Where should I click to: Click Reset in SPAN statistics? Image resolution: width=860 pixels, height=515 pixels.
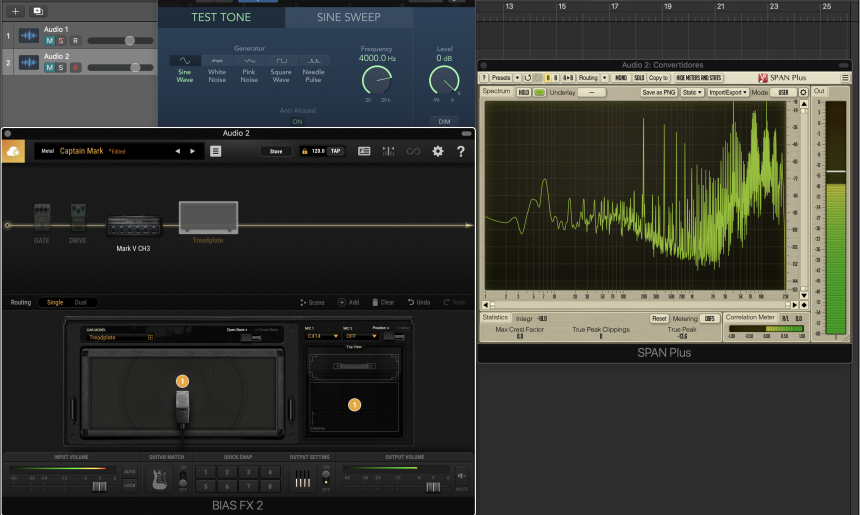tap(659, 319)
